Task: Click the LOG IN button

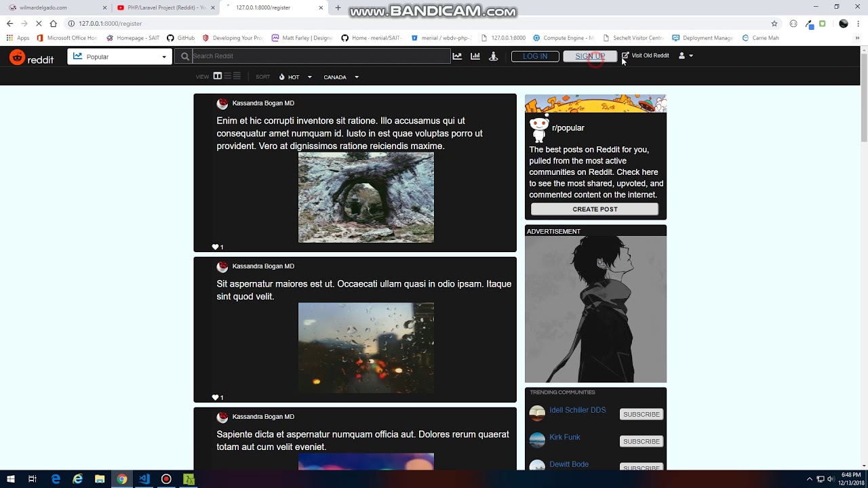Action: click(535, 56)
